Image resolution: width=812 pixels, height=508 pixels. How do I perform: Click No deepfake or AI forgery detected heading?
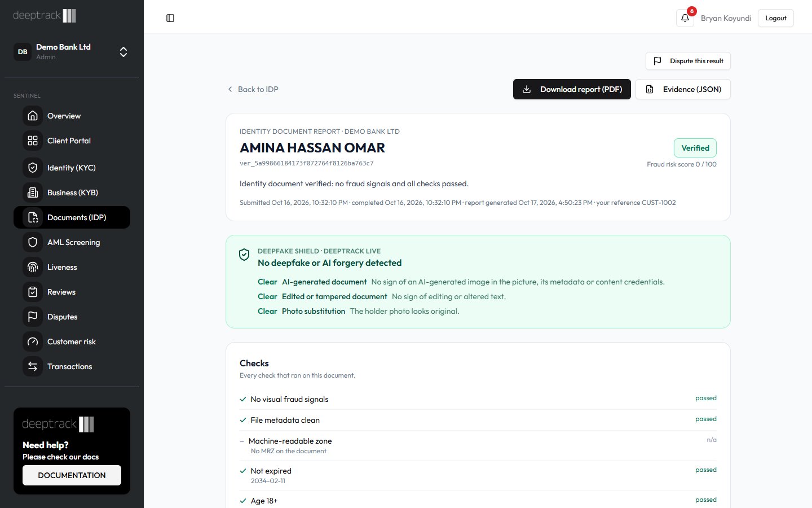[330, 263]
